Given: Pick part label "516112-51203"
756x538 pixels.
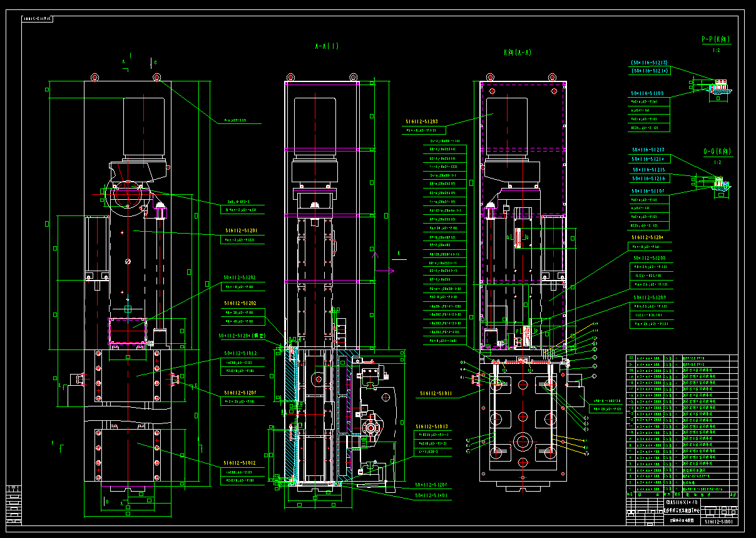Looking at the screenshot, I should [422, 122].
